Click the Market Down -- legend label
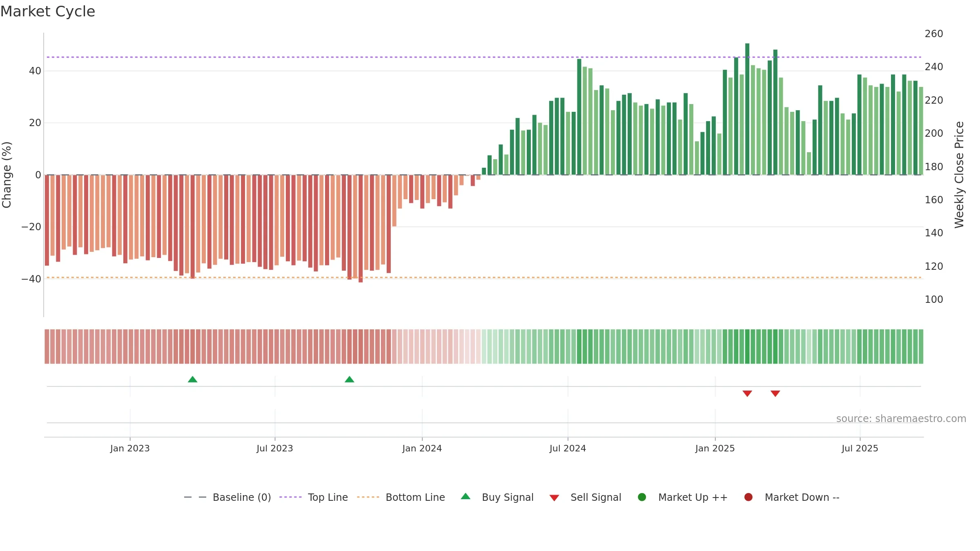Image resolution: width=980 pixels, height=551 pixels. pyautogui.click(x=802, y=497)
